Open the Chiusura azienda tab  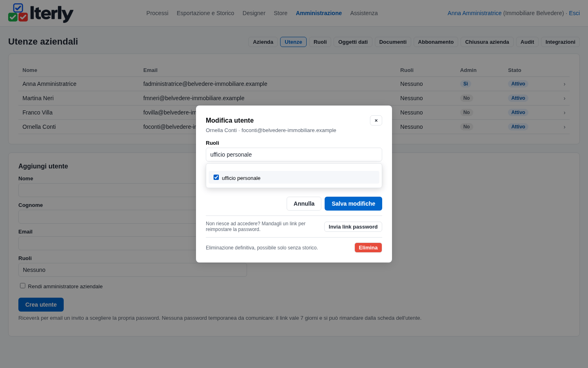487,42
